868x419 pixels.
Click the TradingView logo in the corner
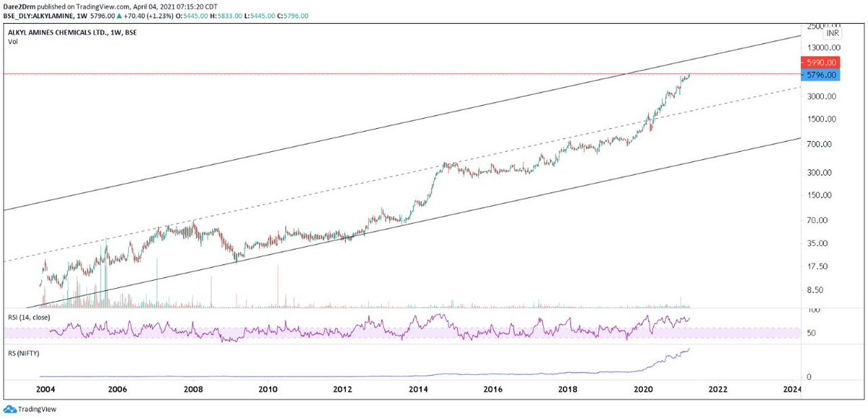(x=28, y=410)
